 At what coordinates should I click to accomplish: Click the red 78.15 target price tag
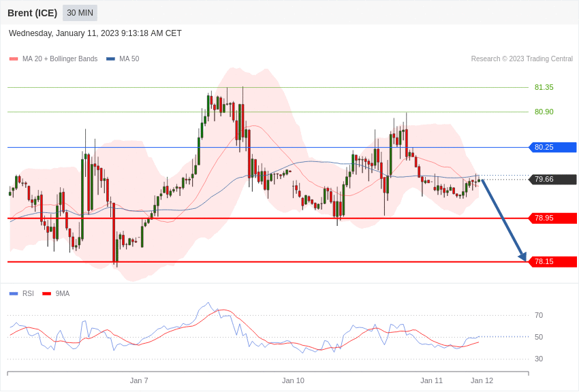[x=553, y=262]
